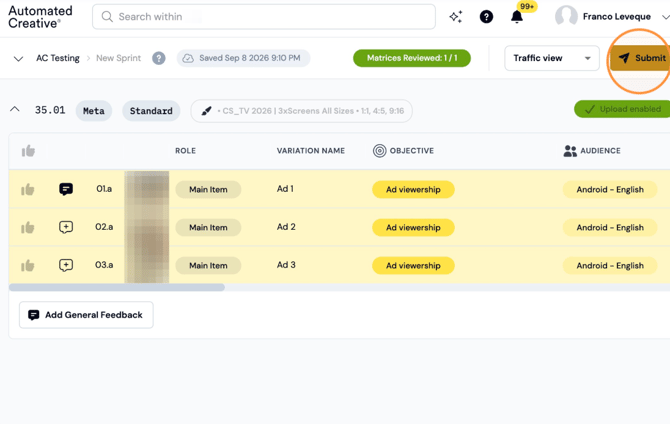Screen dimensions: 670x424
Task: Click the Main Item role of Ad 2
Action: (x=208, y=228)
